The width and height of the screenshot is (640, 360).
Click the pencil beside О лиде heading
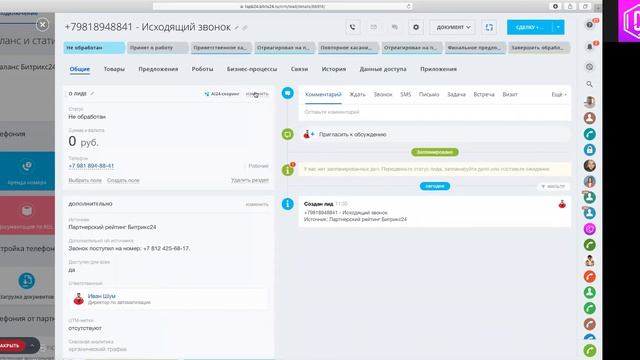pos(92,93)
